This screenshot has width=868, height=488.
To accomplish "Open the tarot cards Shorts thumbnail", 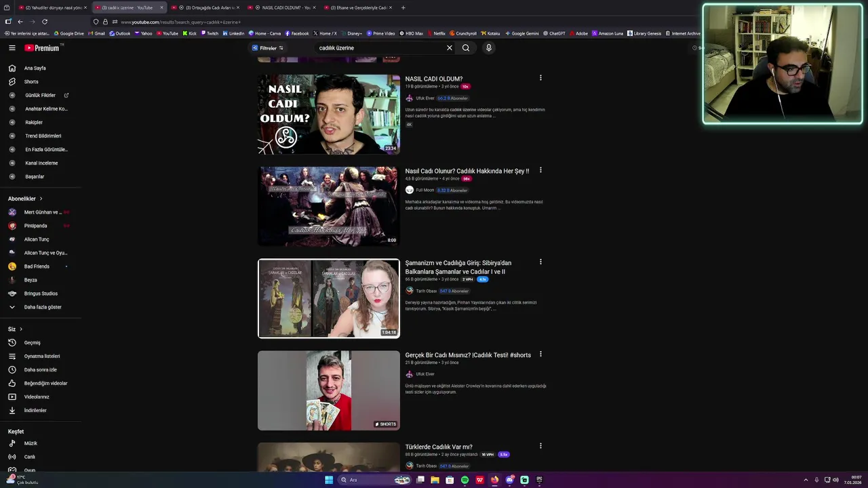I will click(329, 390).
